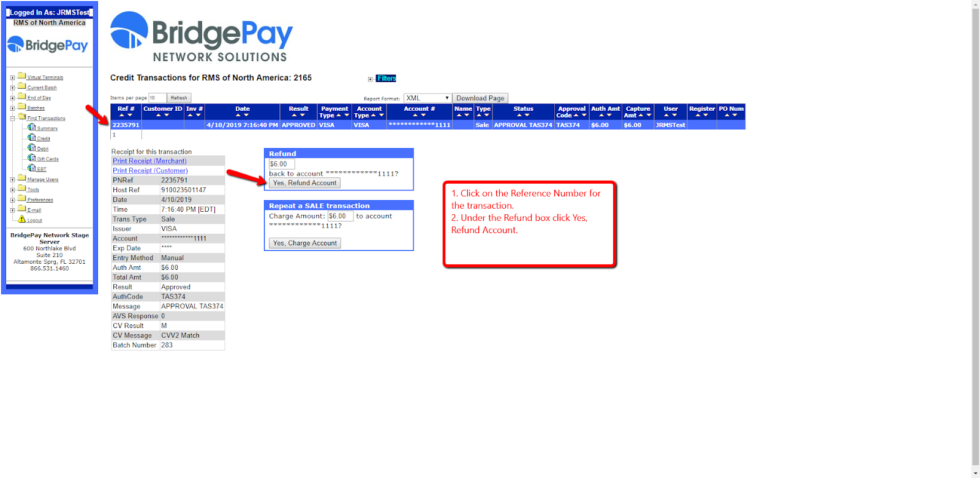The width and height of the screenshot is (980, 478).
Task: Open the Credit transactions link
Action: click(43, 139)
